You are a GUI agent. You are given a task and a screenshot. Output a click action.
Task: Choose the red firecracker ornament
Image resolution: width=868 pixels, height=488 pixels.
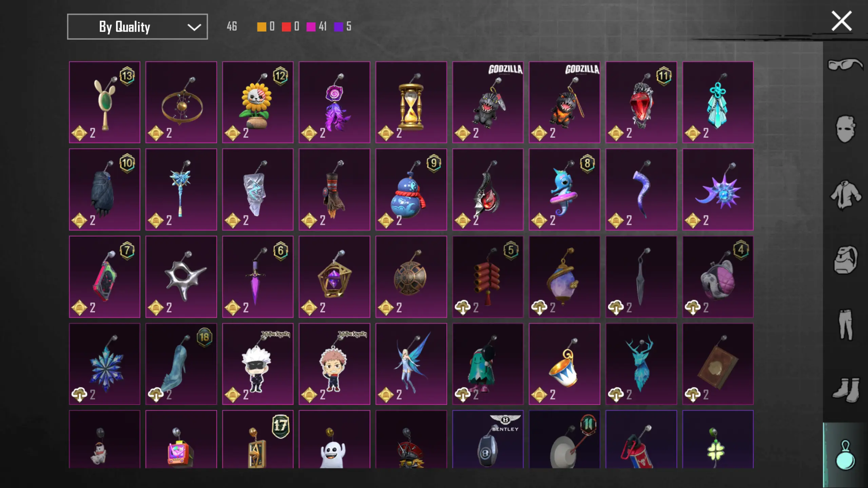(x=488, y=277)
